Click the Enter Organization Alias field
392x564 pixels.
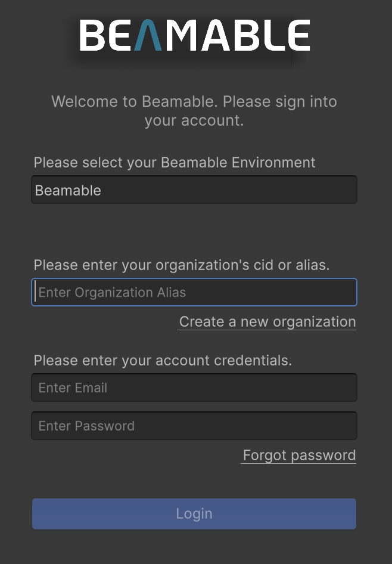194,292
